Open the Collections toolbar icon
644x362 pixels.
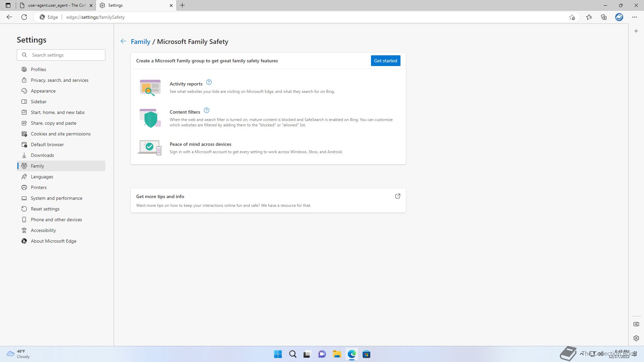[604, 17]
